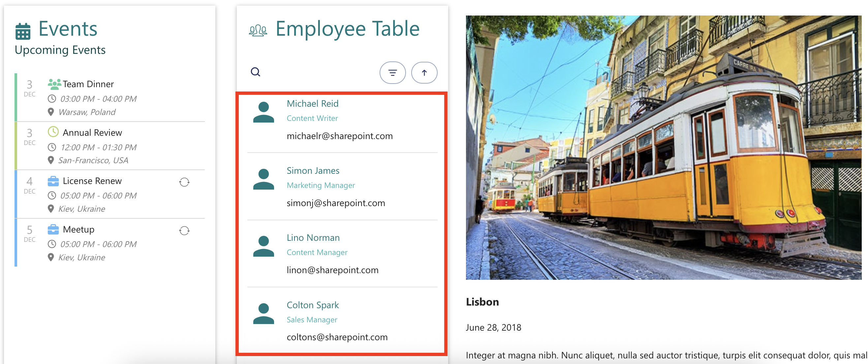868x364 pixels.
Task: Select the Lino Norman employee entry
Action: [x=313, y=238]
